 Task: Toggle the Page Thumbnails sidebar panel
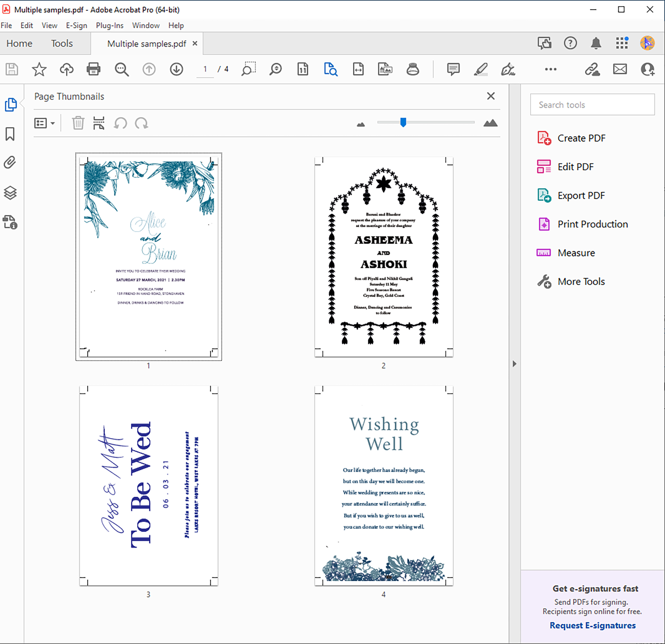click(x=10, y=105)
